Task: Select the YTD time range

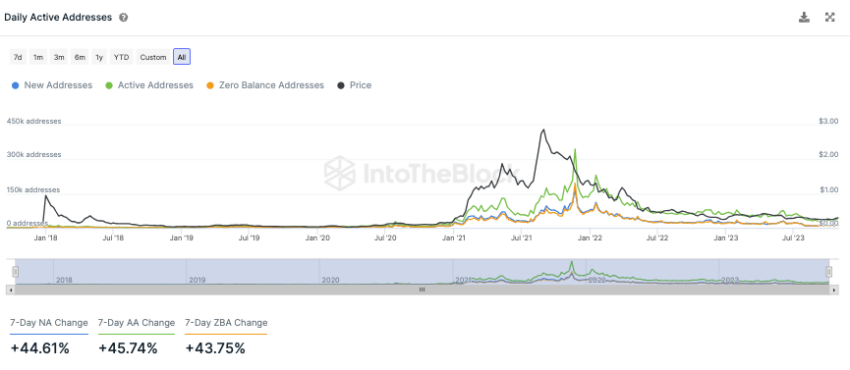Action: (121, 57)
